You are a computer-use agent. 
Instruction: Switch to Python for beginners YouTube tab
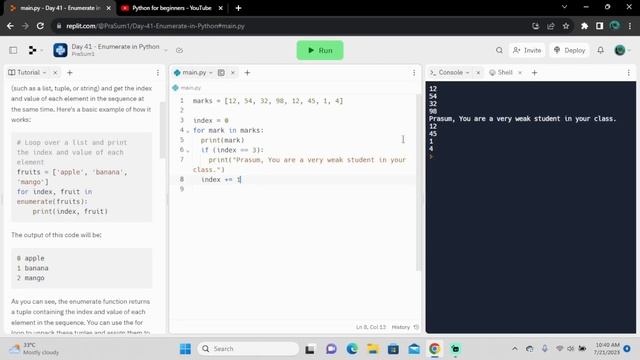pos(171,8)
